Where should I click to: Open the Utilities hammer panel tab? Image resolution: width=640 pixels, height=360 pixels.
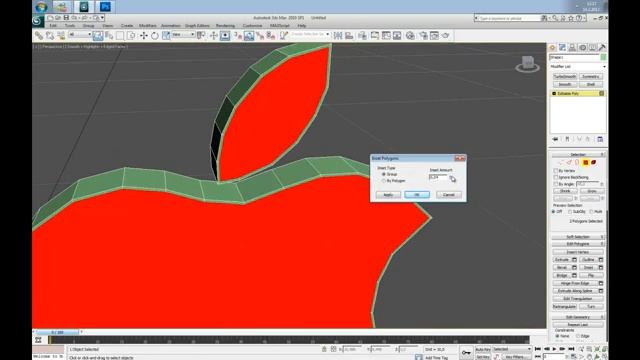[x=602, y=48]
